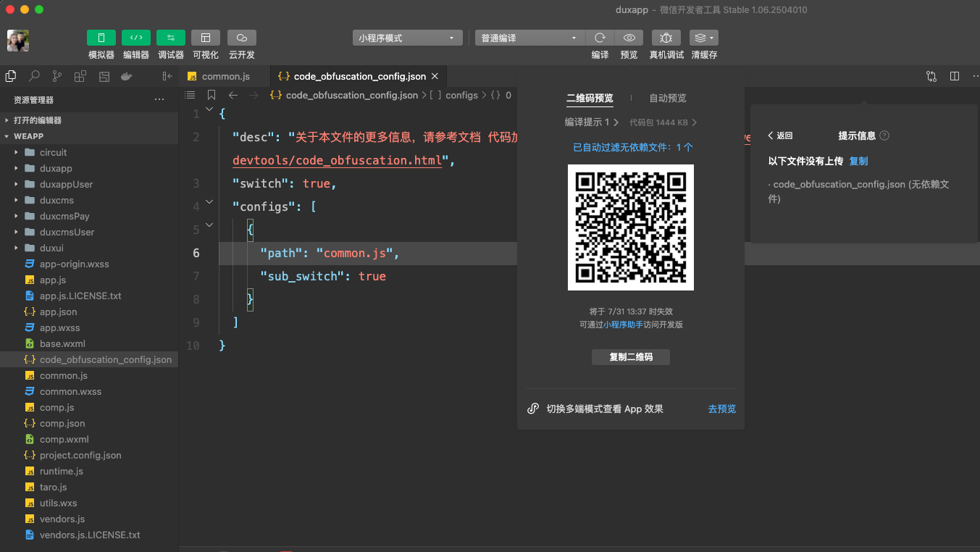This screenshot has height=552, width=980.
Task: Click the 复制二维码 button
Action: [x=631, y=357]
